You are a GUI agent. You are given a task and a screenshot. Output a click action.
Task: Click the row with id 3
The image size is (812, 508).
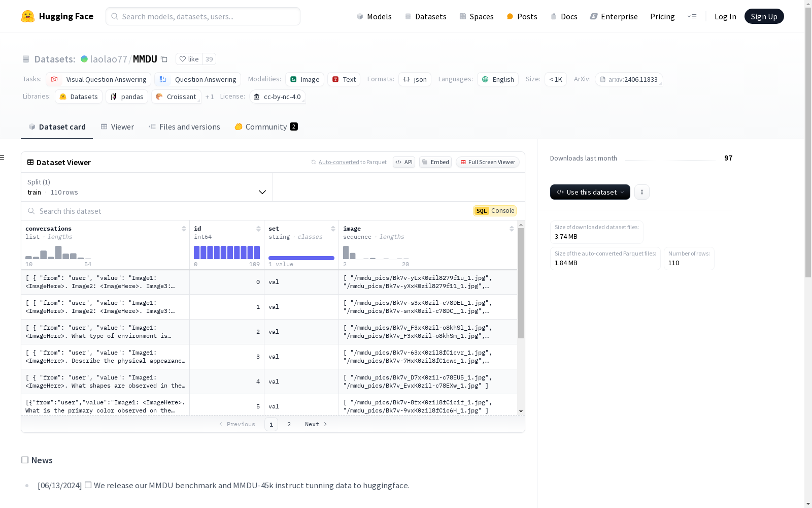[x=269, y=357]
